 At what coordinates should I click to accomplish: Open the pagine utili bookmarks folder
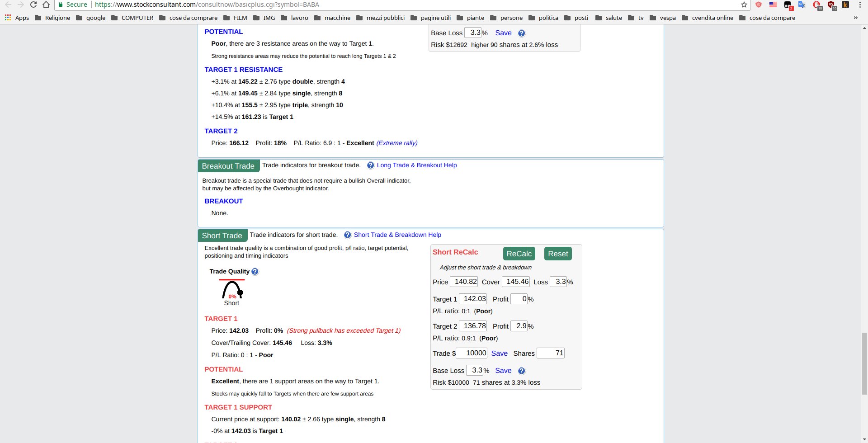[431, 18]
